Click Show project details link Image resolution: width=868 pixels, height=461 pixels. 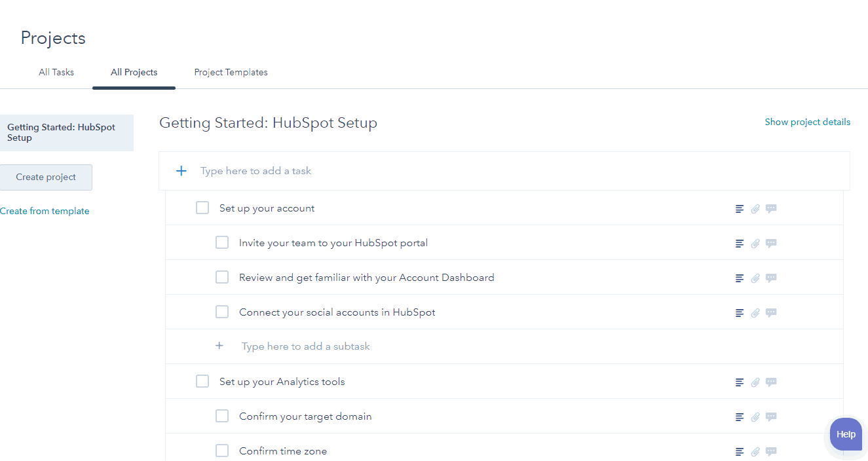tap(807, 122)
